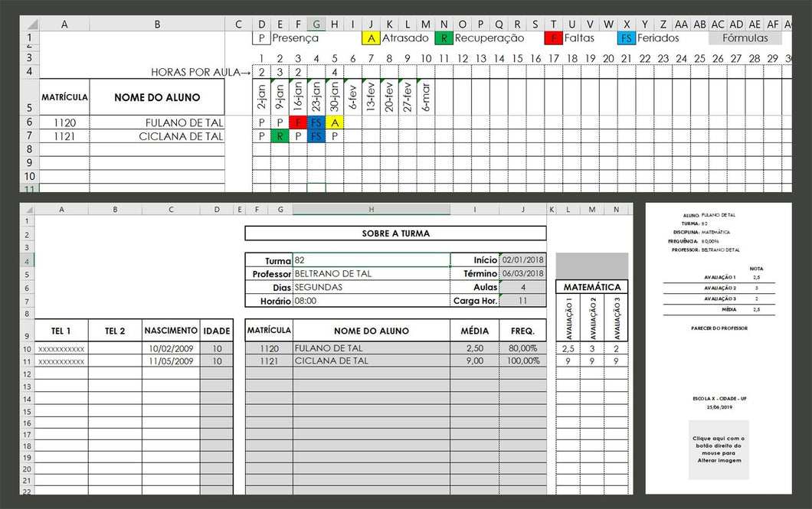This screenshot has height=509, width=812.
Task: Click FULANO's red F cell under 16-jan
Action: (x=298, y=122)
